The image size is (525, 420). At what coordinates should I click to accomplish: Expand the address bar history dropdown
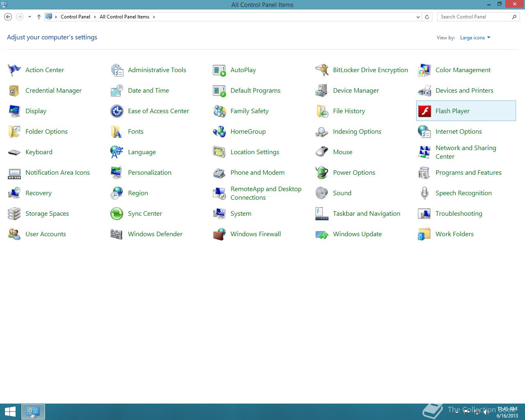pos(418,17)
